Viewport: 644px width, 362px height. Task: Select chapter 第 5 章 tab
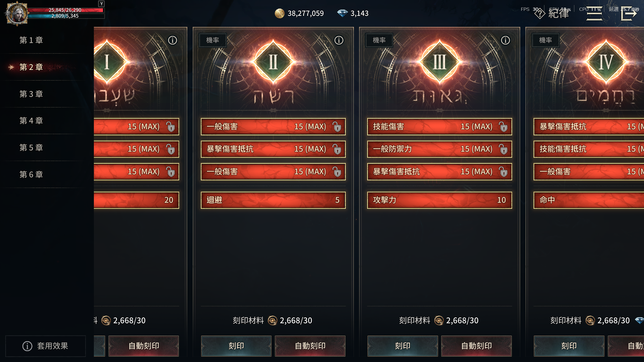pyautogui.click(x=31, y=147)
